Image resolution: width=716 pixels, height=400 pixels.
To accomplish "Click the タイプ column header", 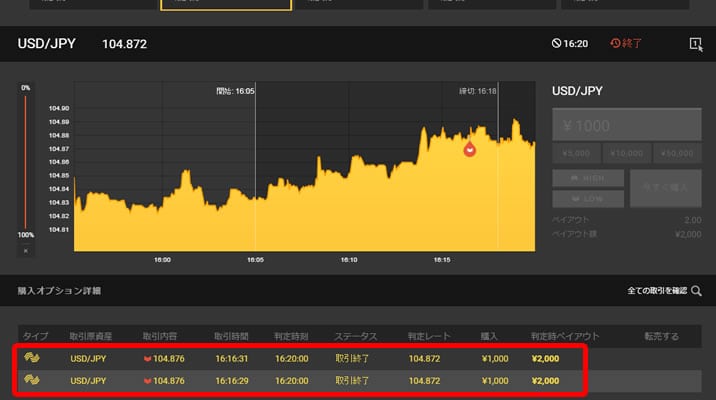I will (x=36, y=337).
